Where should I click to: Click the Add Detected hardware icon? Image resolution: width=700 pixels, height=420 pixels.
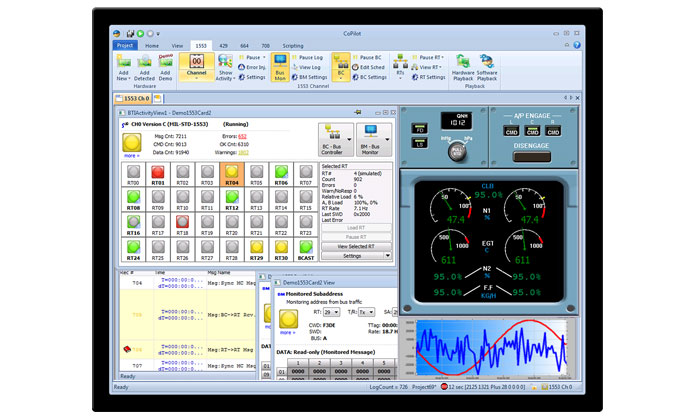[x=144, y=67]
